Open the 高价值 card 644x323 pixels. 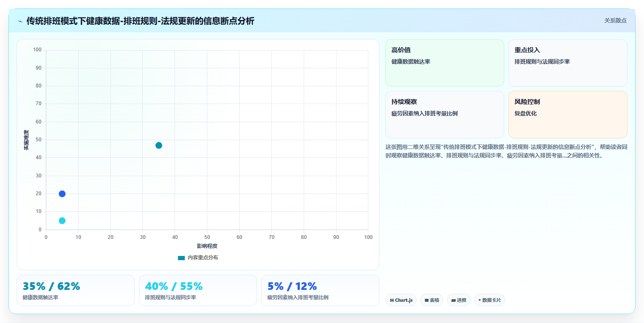tap(444, 63)
